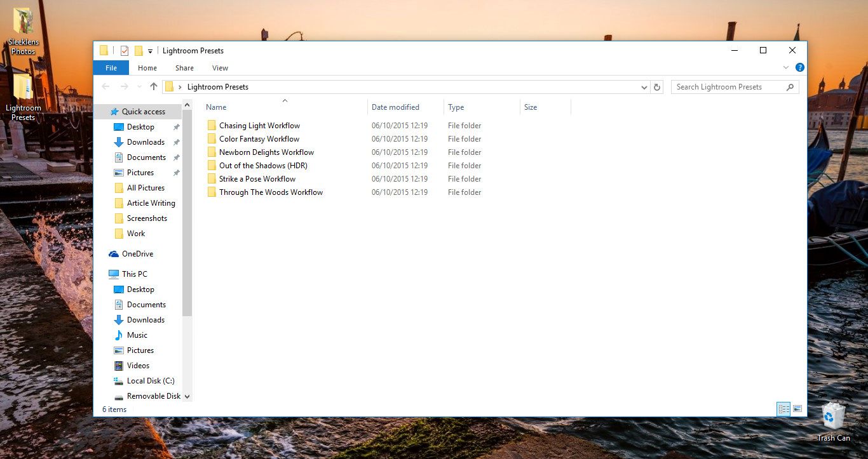
Task: Open the File menu tab
Action: 111,68
